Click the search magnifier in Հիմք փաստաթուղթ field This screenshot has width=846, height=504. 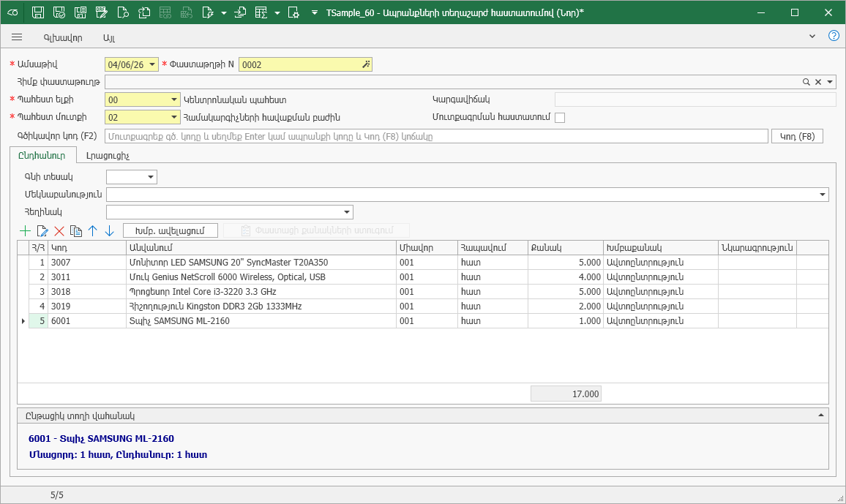[x=806, y=82]
